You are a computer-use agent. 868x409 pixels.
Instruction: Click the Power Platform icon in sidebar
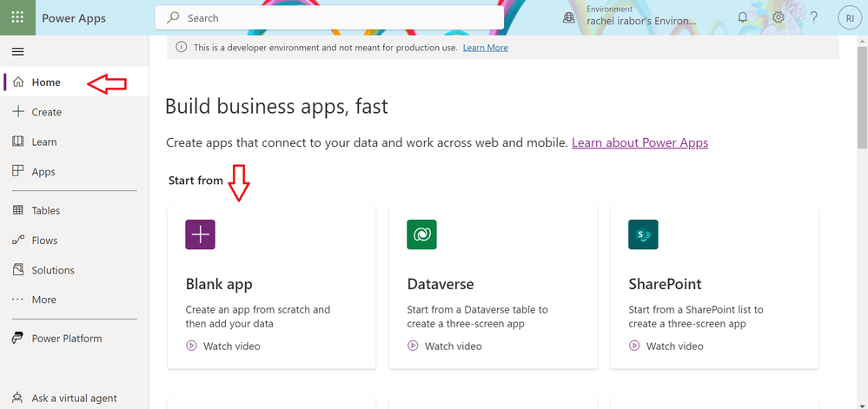point(18,338)
